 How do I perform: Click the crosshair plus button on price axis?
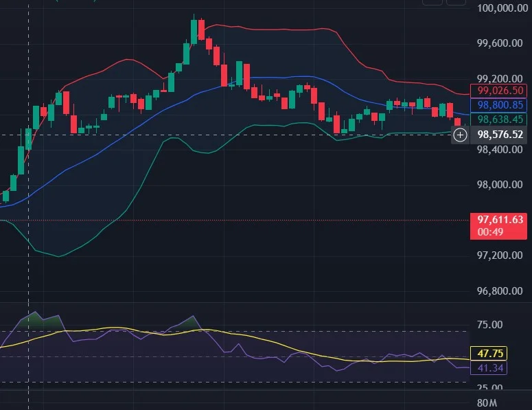[x=460, y=135]
